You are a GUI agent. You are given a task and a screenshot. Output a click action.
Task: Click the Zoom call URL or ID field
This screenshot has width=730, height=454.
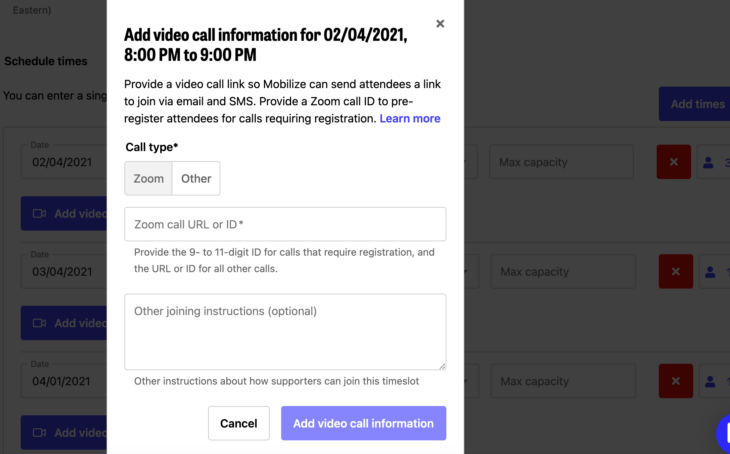point(285,224)
